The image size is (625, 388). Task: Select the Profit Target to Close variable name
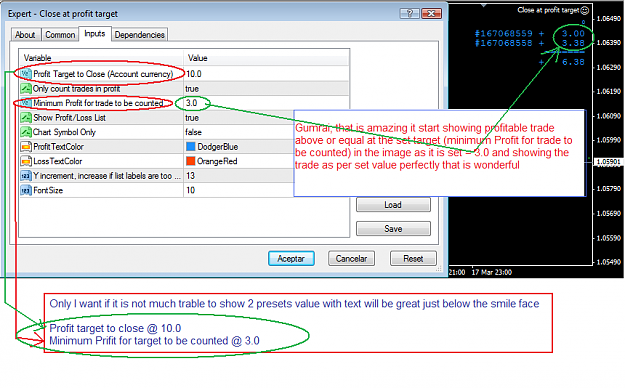[x=103, y=74]
